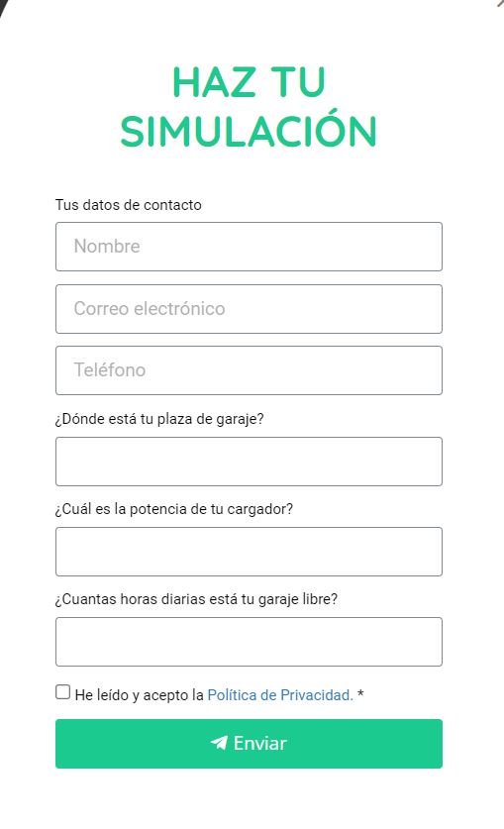This screenshot has width=504, height=829.
Task: Click the daily free hours field
Action: [249, 642]
